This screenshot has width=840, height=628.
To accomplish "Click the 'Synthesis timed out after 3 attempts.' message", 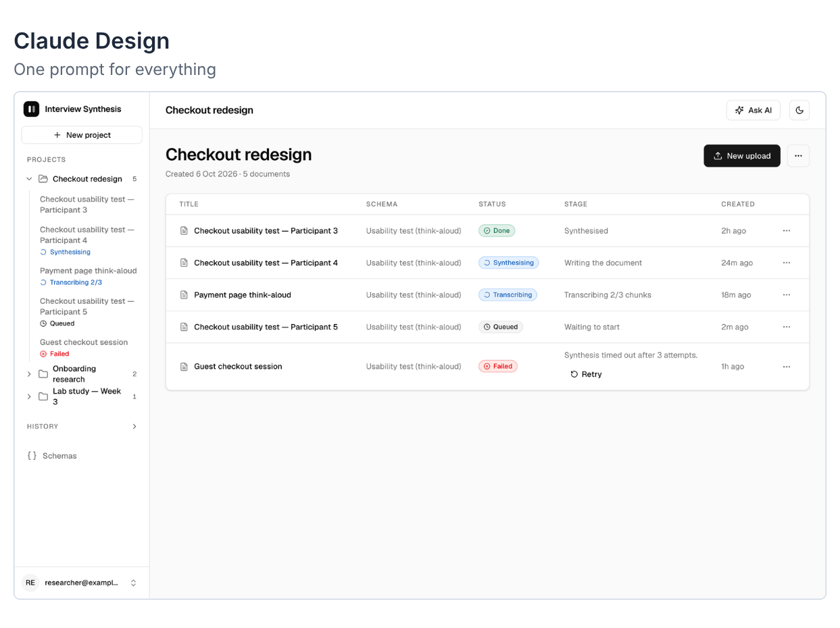I will click(x=631, y=355).
